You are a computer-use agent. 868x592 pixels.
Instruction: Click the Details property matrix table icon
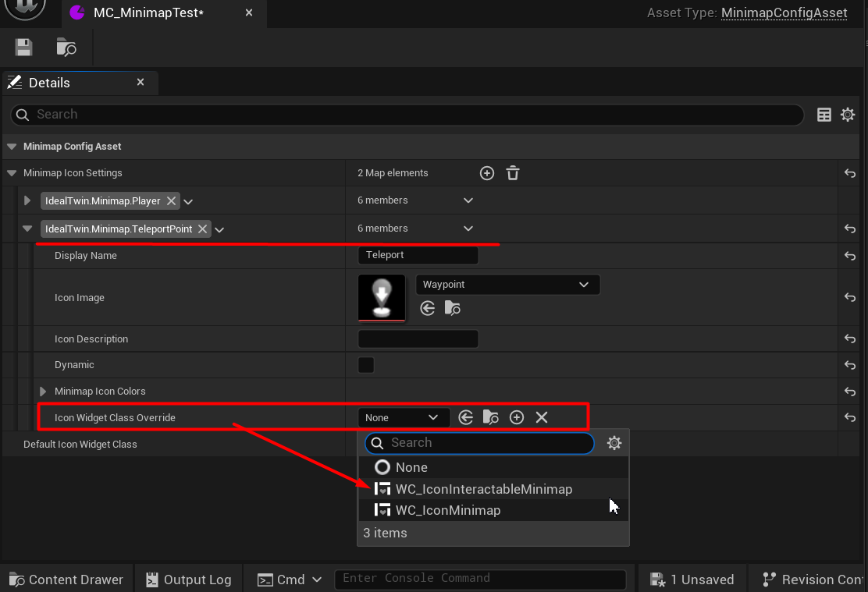[824, 115]
